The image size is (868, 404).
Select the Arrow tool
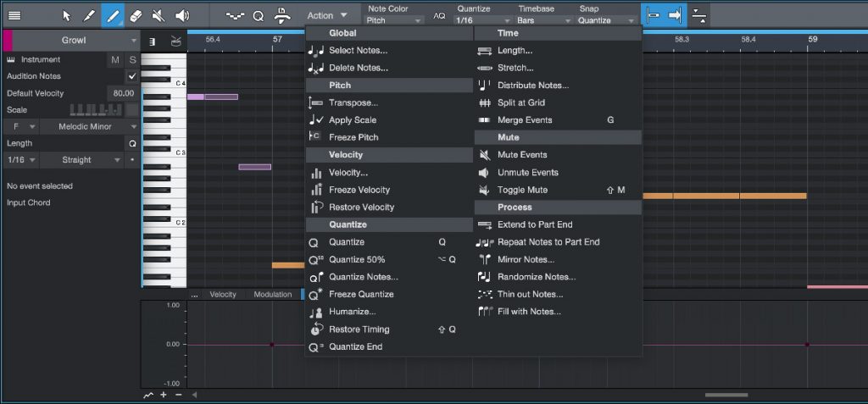[67, 15]
